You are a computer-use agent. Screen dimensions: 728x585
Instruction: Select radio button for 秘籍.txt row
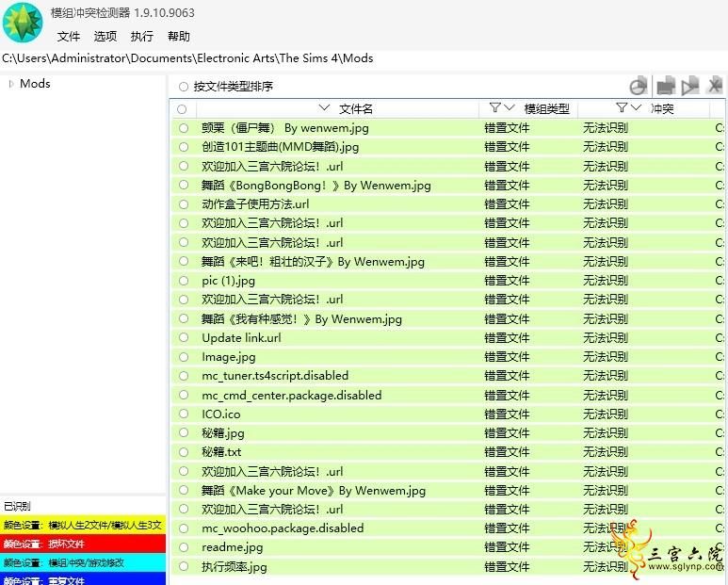pyautogui.click(x=184, y=452)
